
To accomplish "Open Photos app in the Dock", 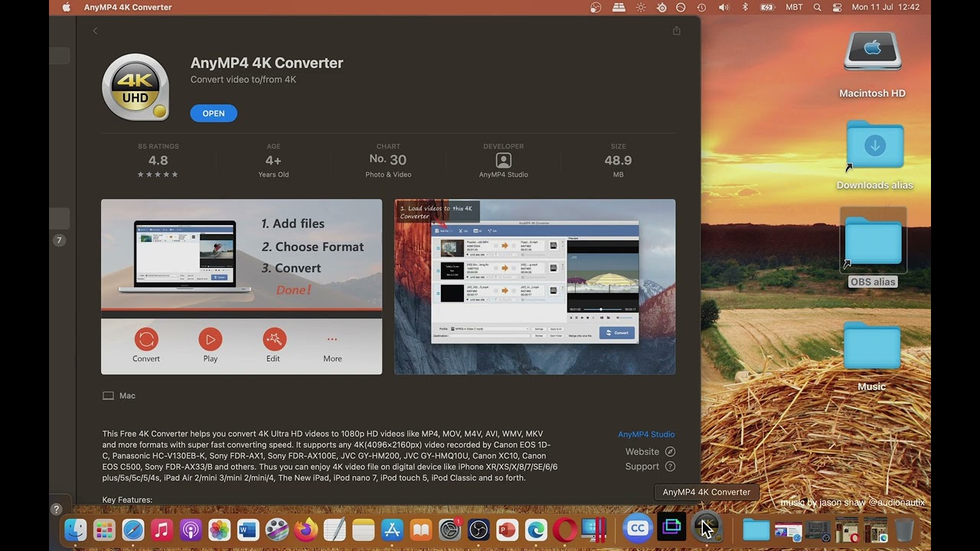I will tap(219, 530).
